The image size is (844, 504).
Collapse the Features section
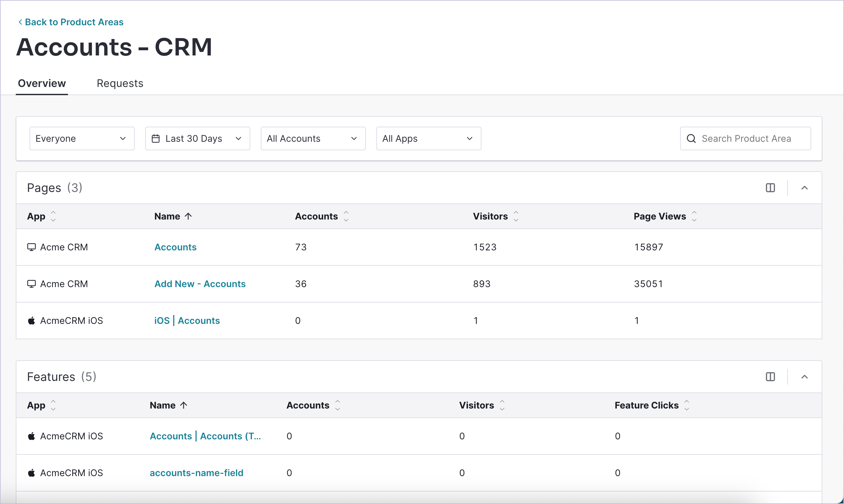(x=805, y=377)
